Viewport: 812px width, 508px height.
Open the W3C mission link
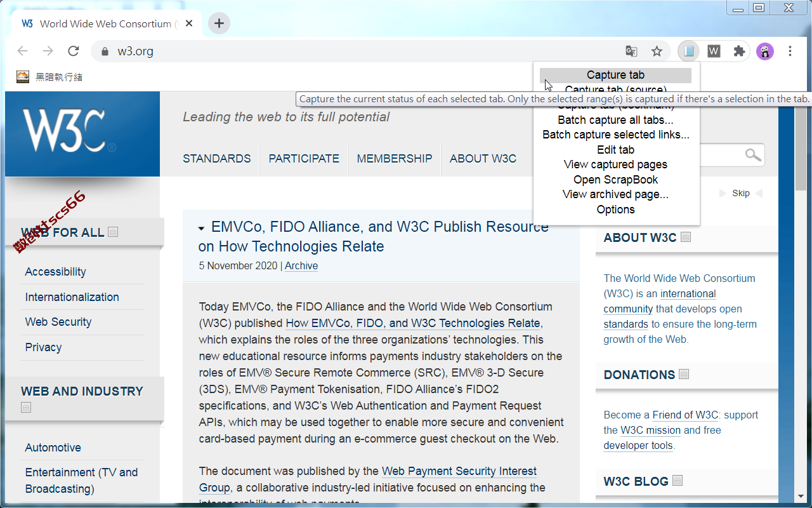[650, 431]
